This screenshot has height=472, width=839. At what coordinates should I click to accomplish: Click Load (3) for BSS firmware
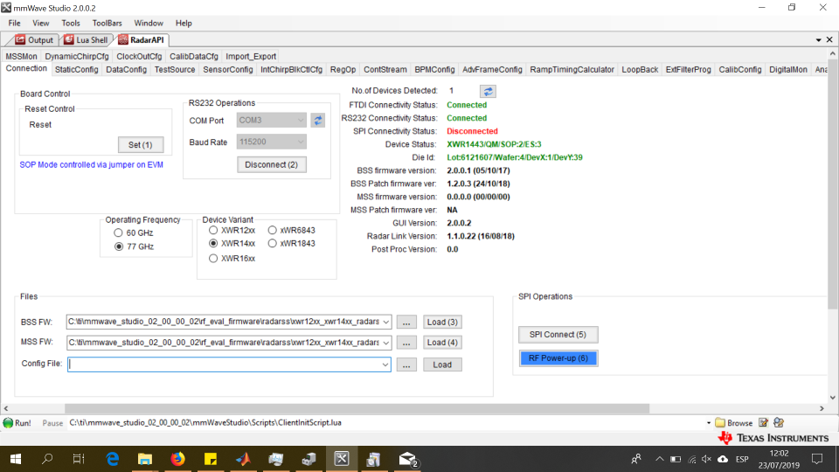coord(442,322)
